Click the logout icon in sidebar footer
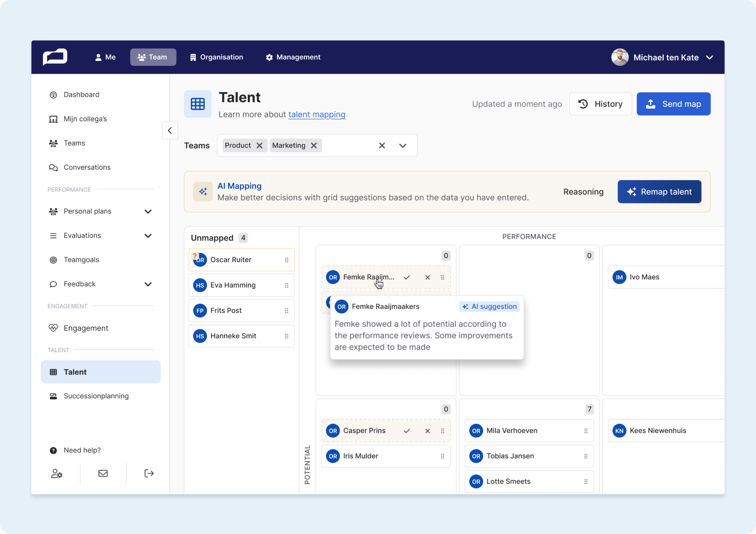This screenshot has height=534, width=756. click(149, 474)
